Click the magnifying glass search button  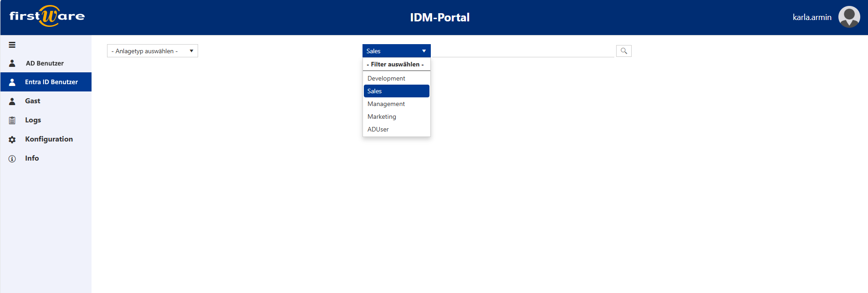(x=623, y=51)
